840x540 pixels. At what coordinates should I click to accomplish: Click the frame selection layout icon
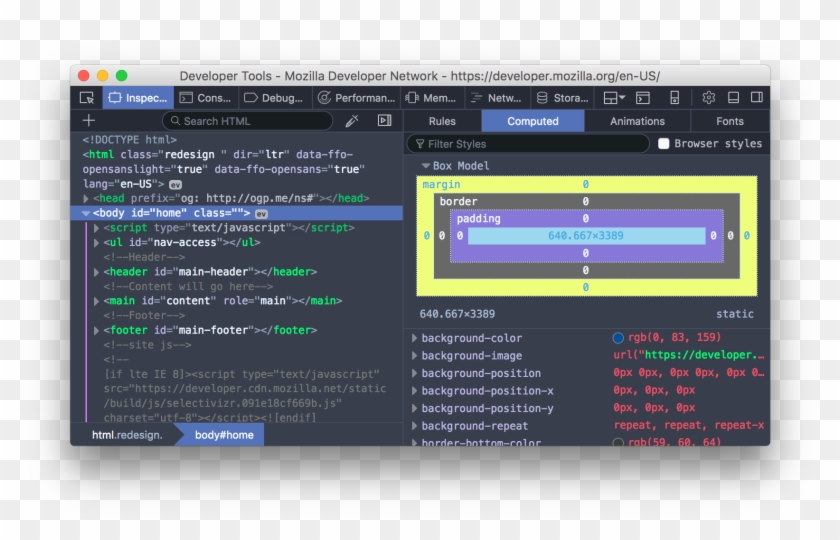point(613,98)
